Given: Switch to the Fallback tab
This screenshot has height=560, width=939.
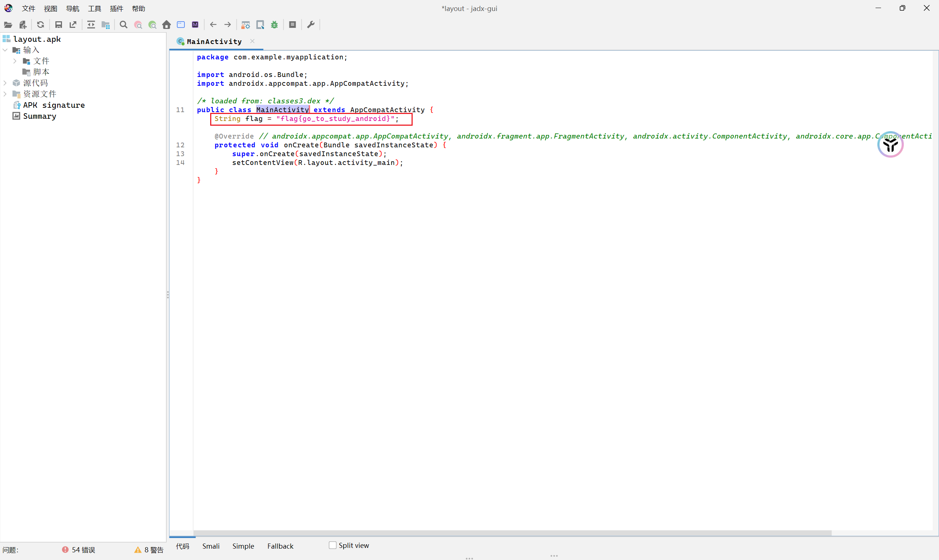Looking at the screenshot, I should click(280, 546).
